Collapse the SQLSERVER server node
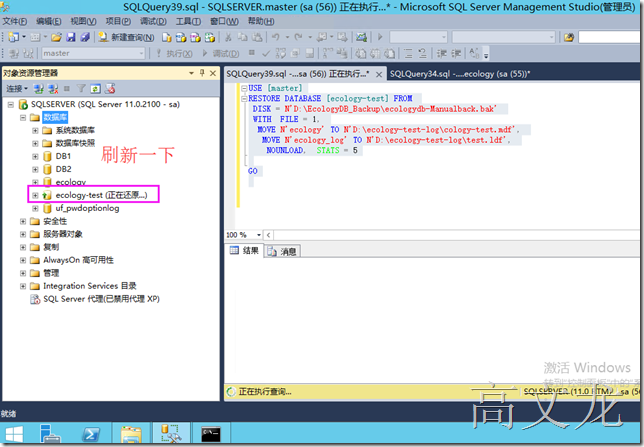Image resolution: width=644 pixels, height=447 pixels. point(11,105)
